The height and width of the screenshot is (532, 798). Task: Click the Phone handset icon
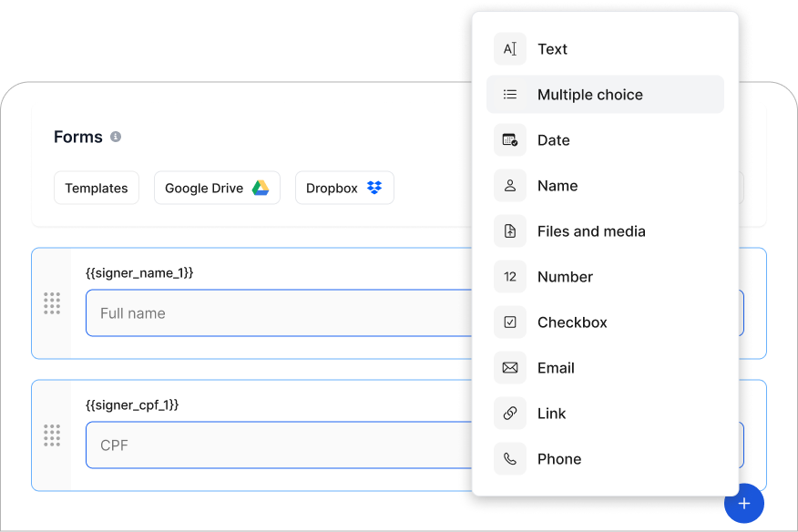coord(510,459)
